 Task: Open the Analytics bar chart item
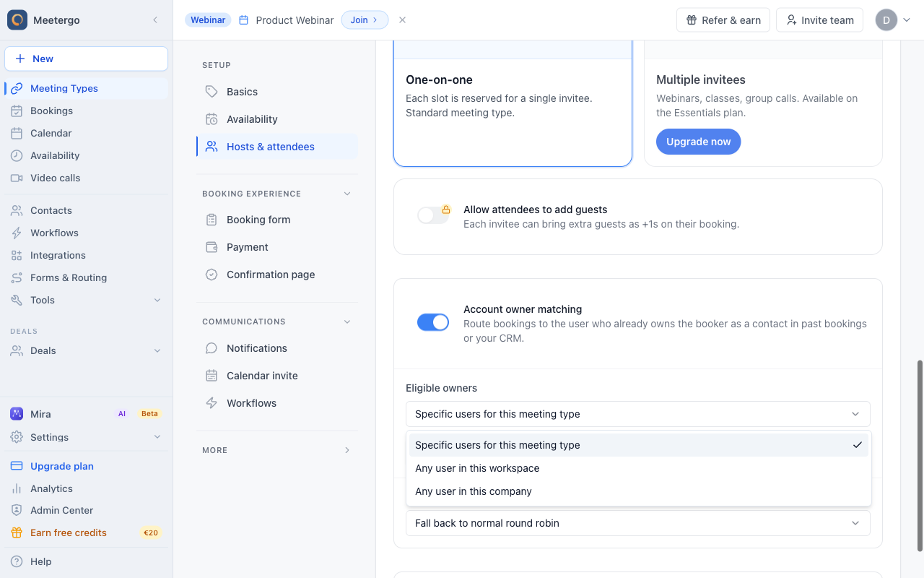(x=17, y=488)
